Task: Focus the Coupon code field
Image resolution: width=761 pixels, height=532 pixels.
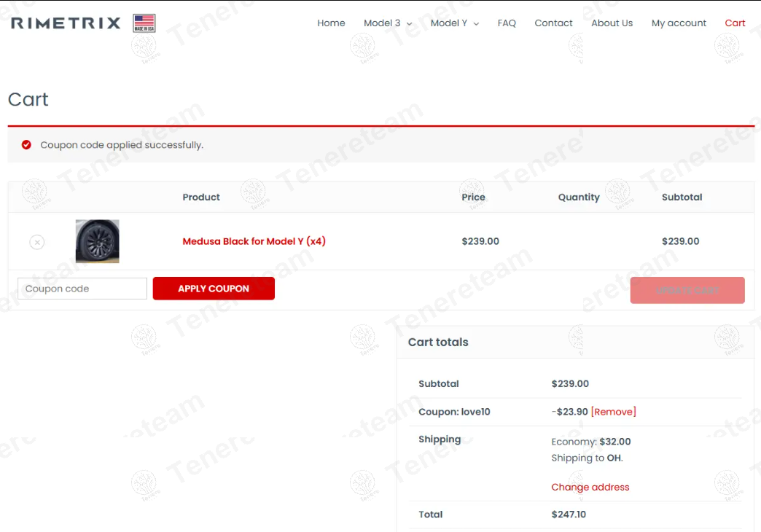Action: (x=82, y=289)
